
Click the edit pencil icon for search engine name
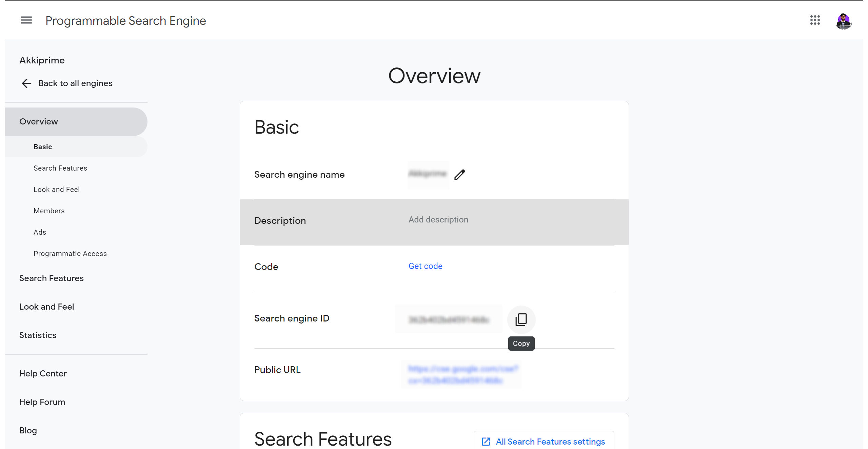459,174
